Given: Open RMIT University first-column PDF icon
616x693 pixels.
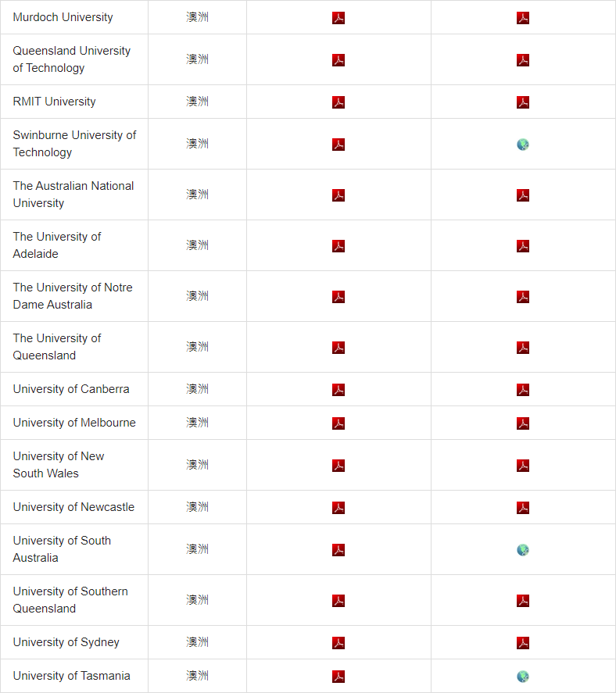Looking at the screenshot, I should [338, 102].
